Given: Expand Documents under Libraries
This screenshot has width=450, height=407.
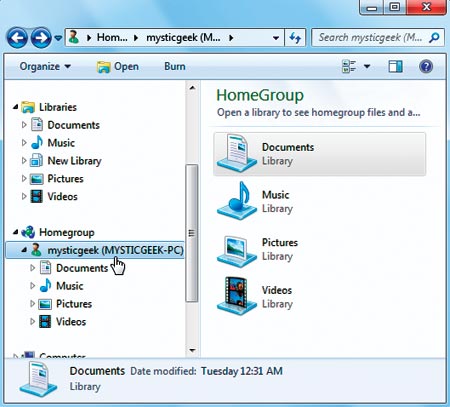Looking at the screenshot, I should click(x=24, y=125).
